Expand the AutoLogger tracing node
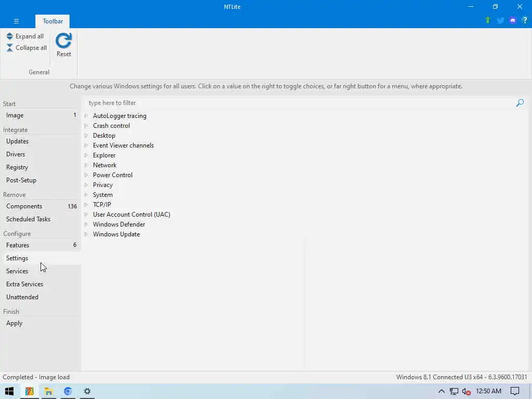The height and width of the screenshot is (399, 532). pyautogui.click(x=86, y=116)
